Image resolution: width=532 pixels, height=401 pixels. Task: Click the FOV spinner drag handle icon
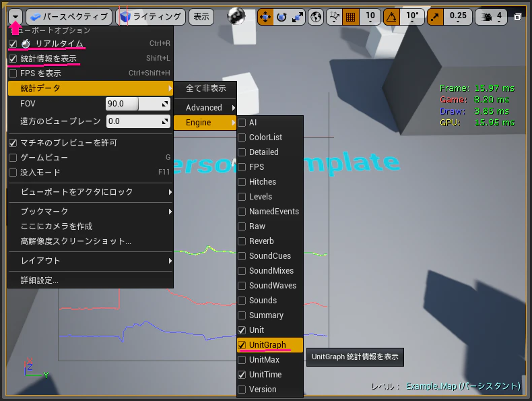[165, 104]
